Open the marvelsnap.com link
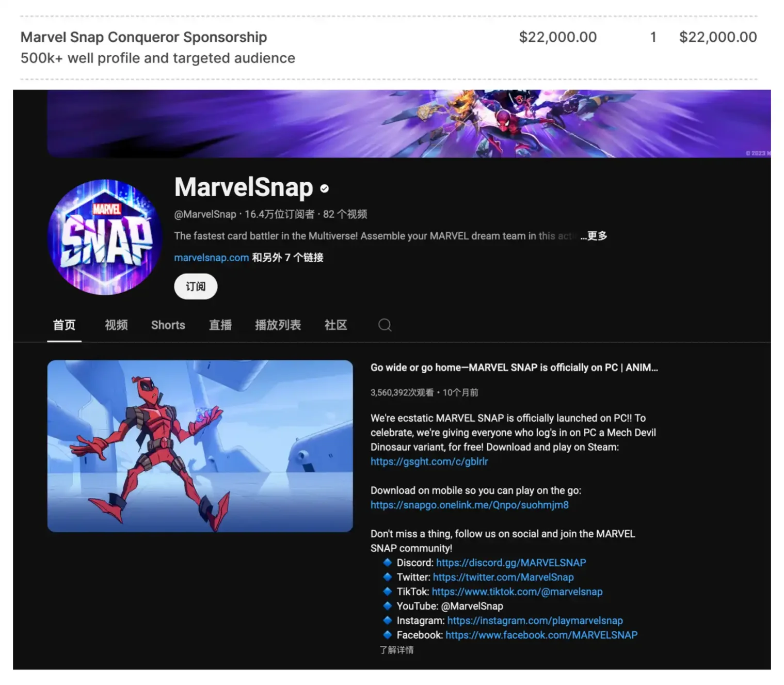This screenshot has height=685, width=784. click(212, 258)
